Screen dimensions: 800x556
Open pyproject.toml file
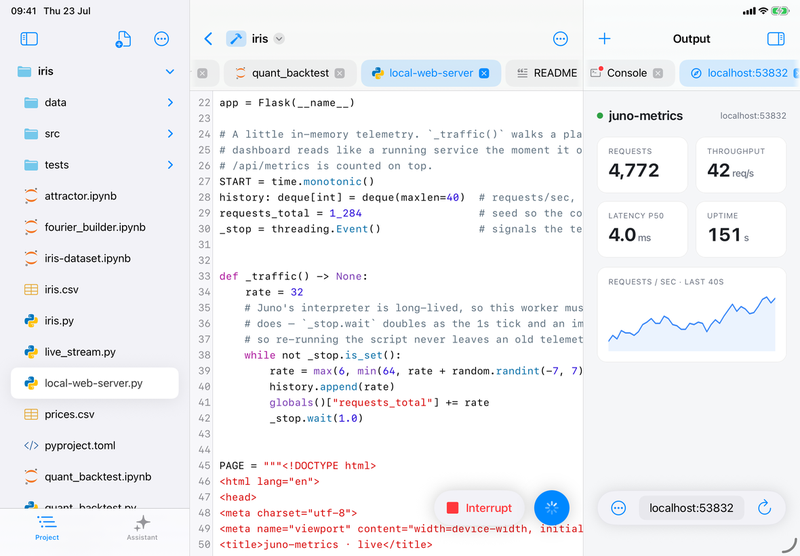click(x=94, y=445)
